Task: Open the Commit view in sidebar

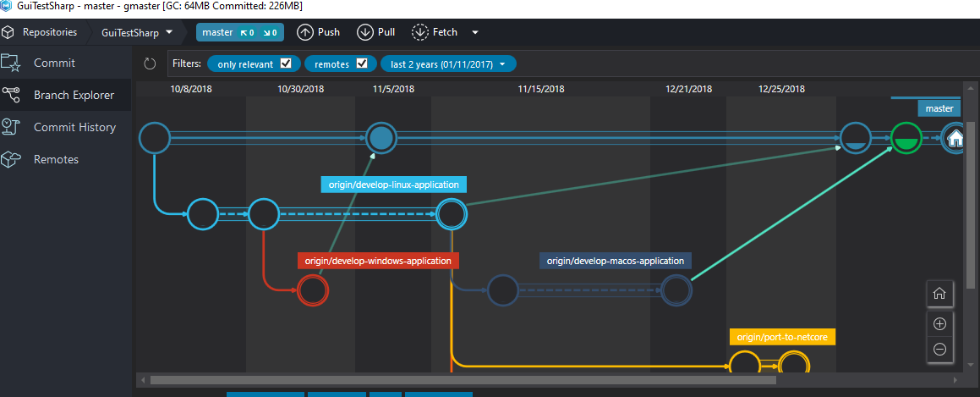Action: click(54, 63)
